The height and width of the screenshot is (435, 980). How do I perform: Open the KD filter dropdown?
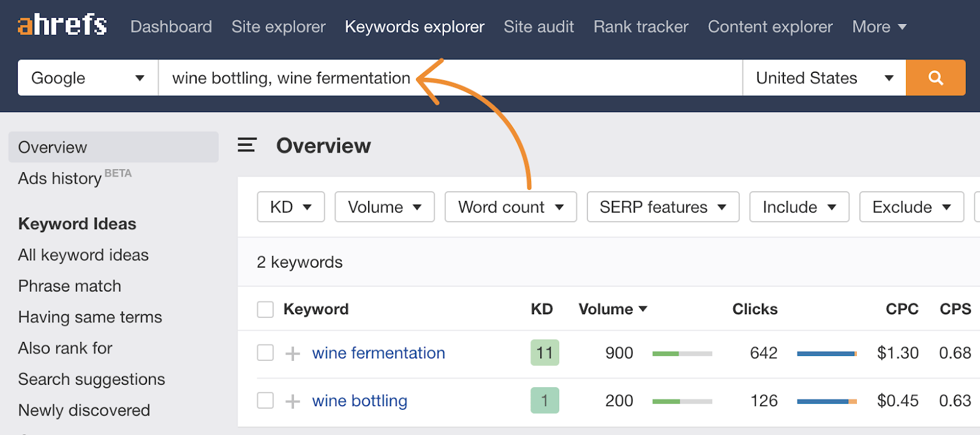pos(291,207)
